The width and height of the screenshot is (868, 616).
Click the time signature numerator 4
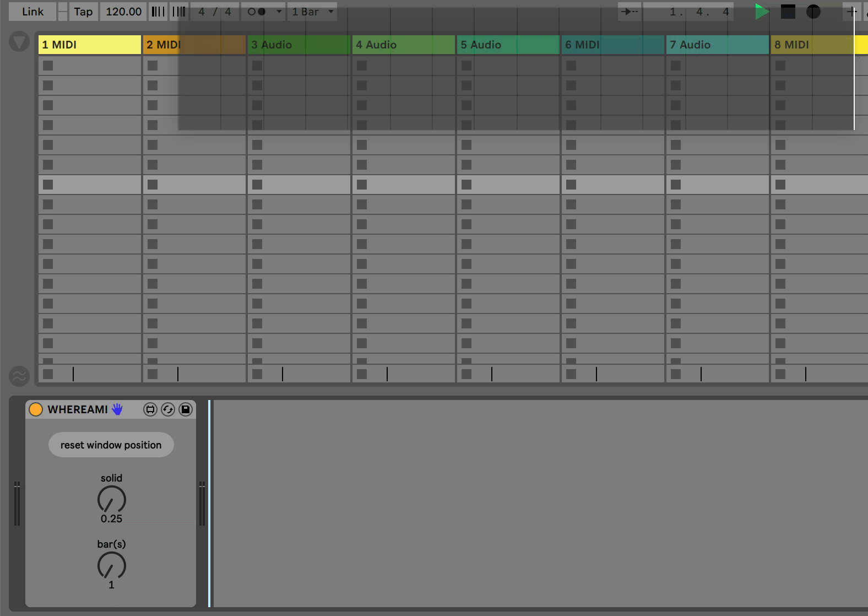coord(202,12)
